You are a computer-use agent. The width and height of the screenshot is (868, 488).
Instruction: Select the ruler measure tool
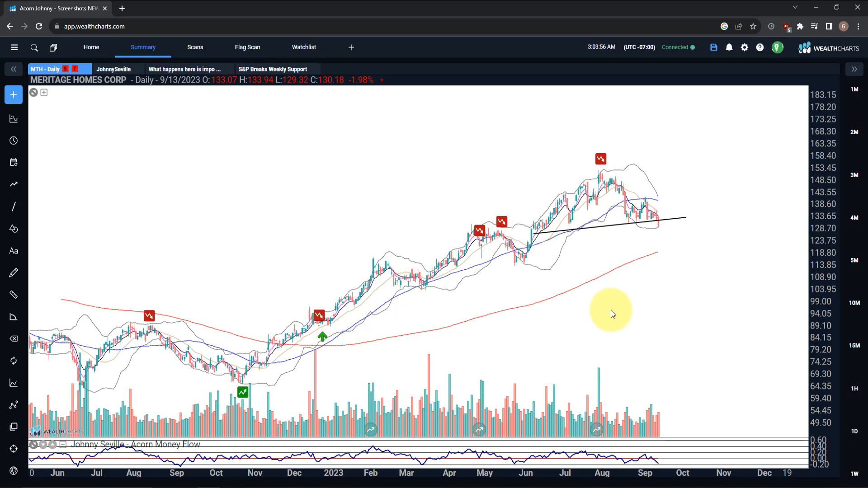tap(14, 295)
